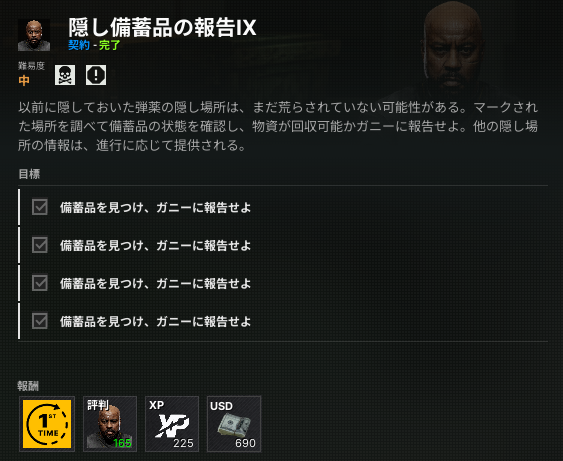Screen dimensions: 563x461
Task: Click the 目標 objectives section header
Action: tap(29, 174)
